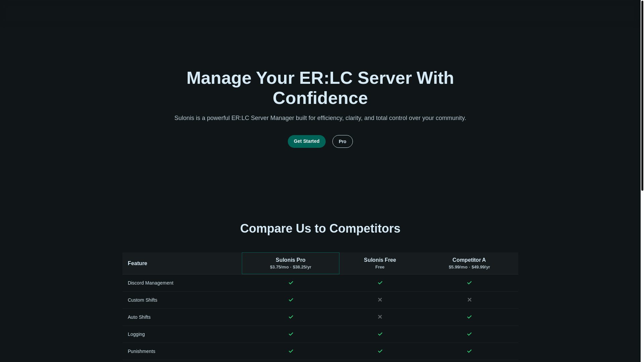The height and width of the screenshot is (362, 644).
Task: Click Sulonis Pro checkmark for Logging
Action: coord(291,334)
